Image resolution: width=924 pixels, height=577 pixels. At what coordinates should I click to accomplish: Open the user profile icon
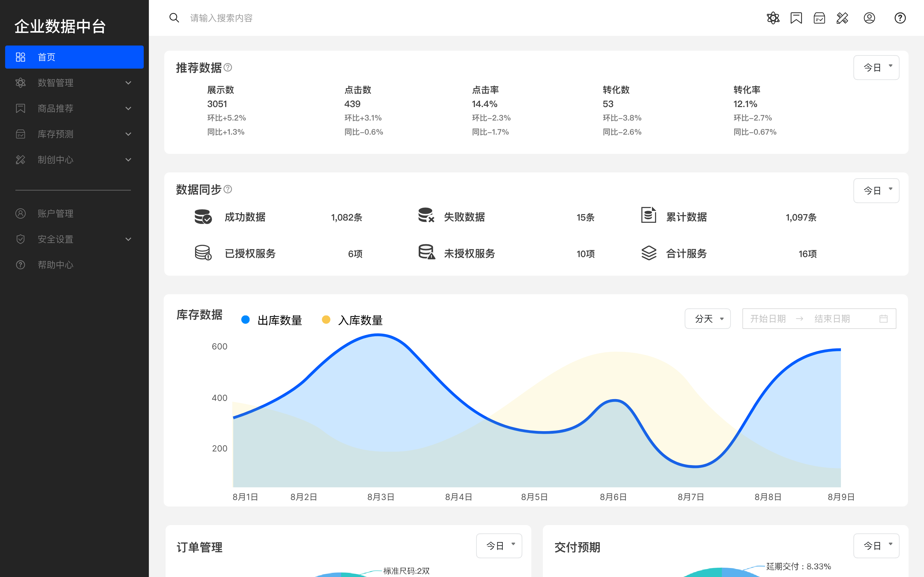[869, 18]
